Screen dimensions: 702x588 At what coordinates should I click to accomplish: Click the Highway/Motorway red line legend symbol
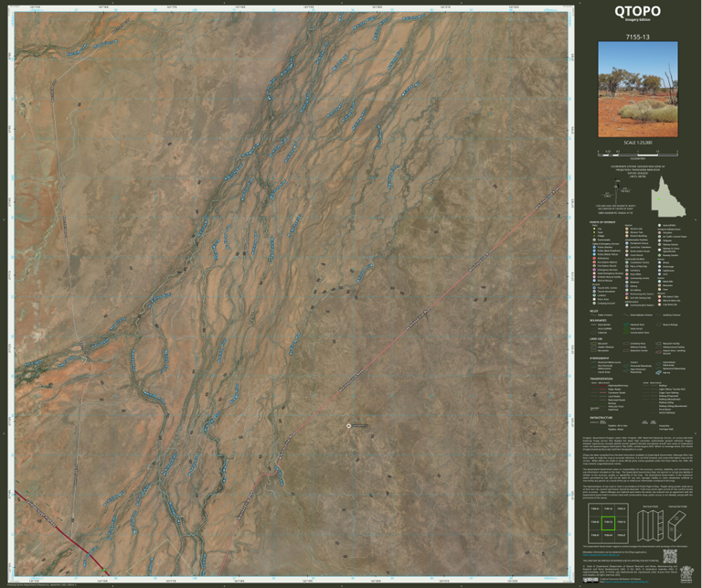pos(603,386)
